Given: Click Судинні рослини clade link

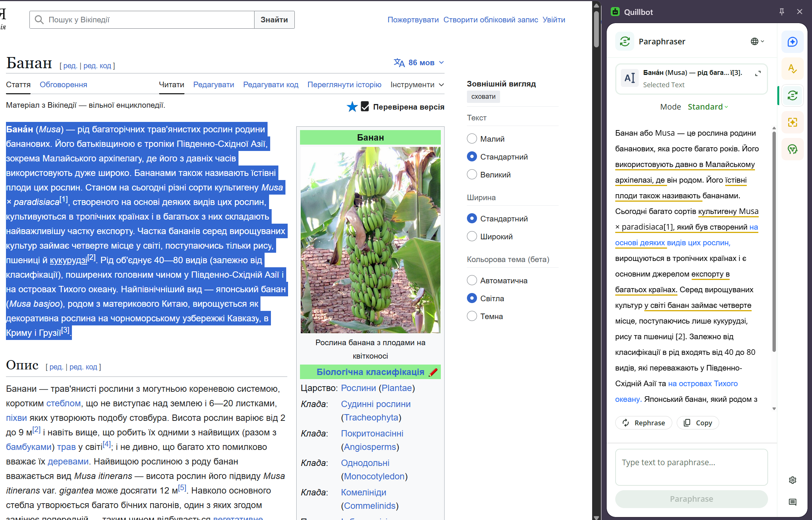Looking at the screenshot, I should (376, 404).
